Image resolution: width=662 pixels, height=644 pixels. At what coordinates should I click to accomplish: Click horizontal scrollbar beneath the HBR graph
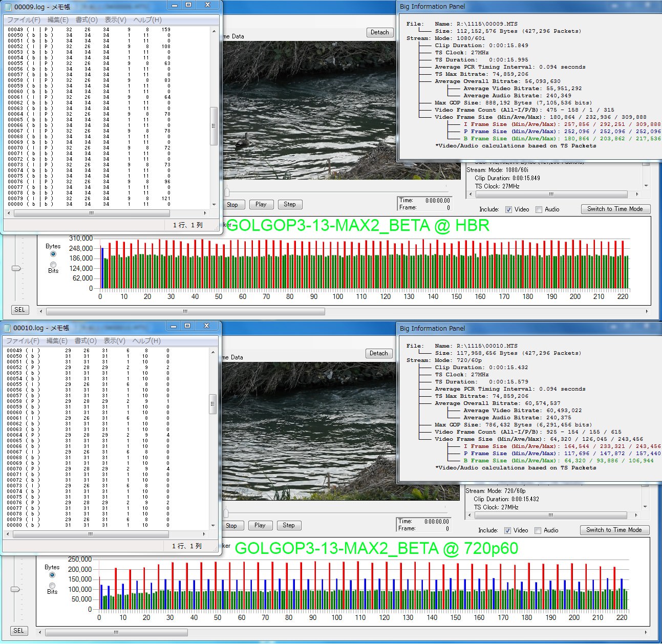pyautogui.click(x=185, y=311)
